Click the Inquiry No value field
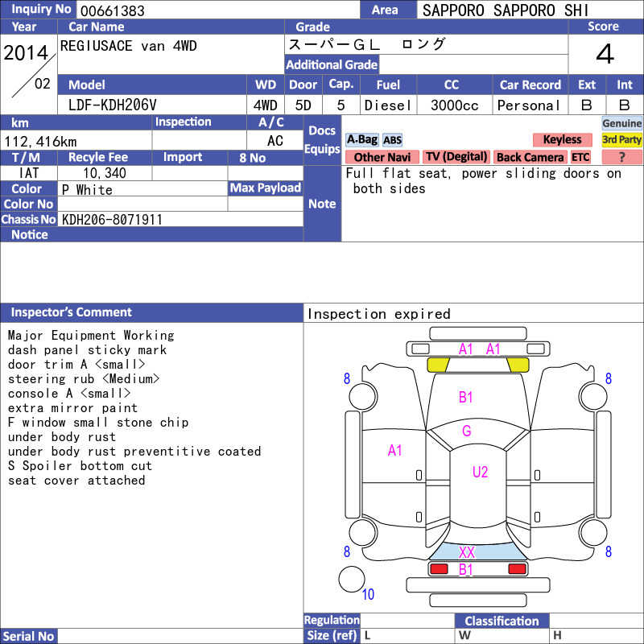Image resolution: width=644 pixels, height=644 pixels. click(218, 10)
